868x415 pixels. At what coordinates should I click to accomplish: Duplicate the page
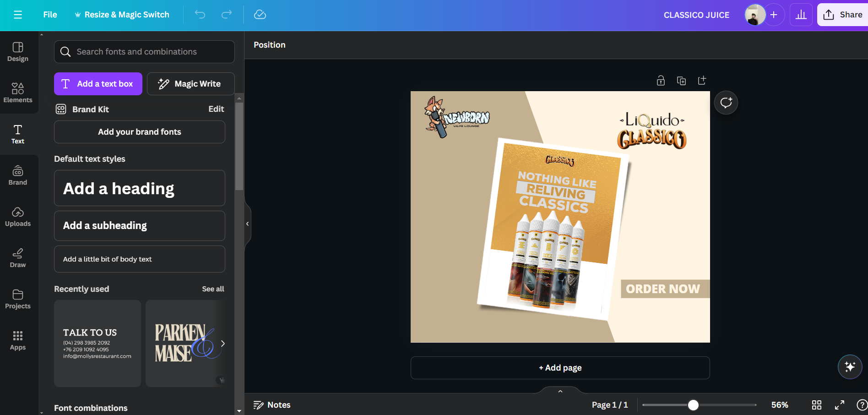(x=681, y=81)
